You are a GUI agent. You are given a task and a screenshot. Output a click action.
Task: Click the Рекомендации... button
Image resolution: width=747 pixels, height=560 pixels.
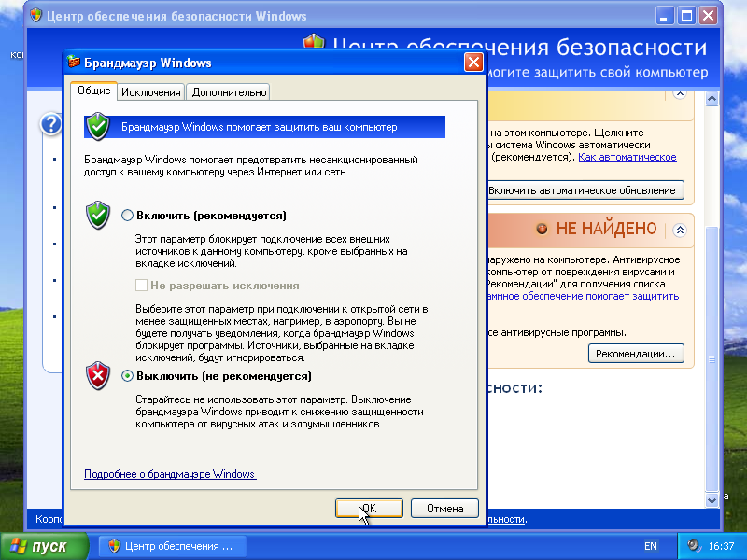pos(636,354)
